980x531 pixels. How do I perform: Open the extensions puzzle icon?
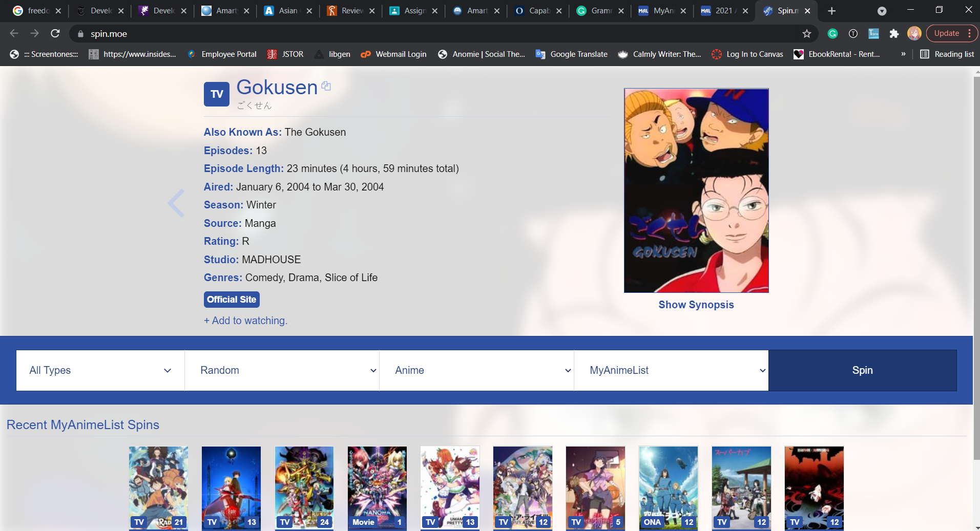894,33
